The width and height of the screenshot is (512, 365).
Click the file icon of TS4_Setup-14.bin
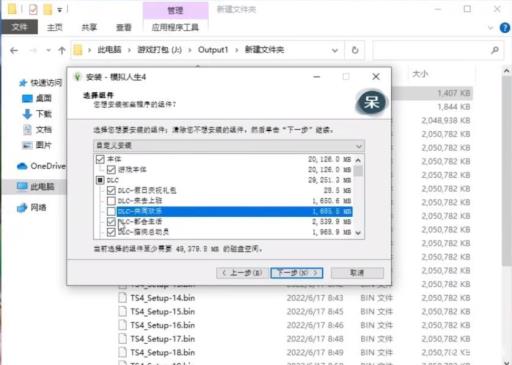tap(123, 298)
